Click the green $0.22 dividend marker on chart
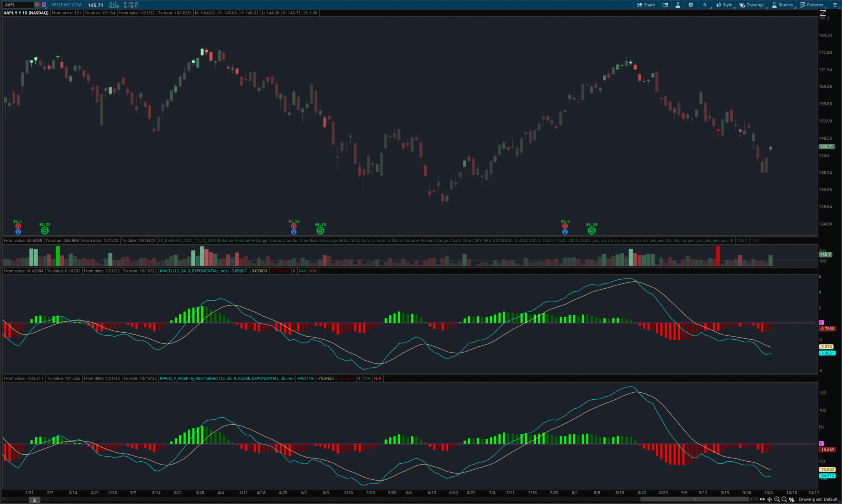Viewport: 842px width, 504px height. click(x=45, y=230)
